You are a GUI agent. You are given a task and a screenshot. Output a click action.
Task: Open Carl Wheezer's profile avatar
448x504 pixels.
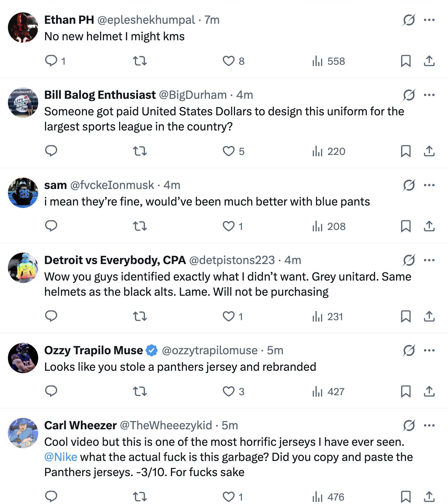click(x=23, y=433)
